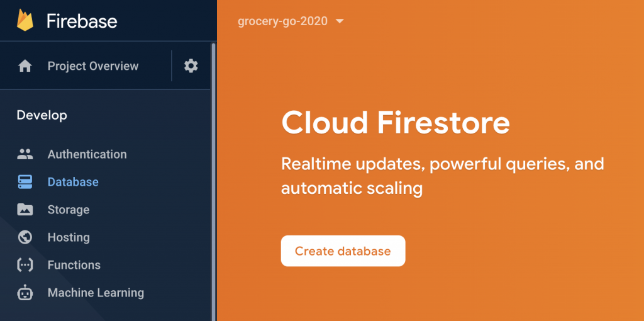The image size is (644, 321).
Task: Click the Hosting globe icon
Action: point(25,237)
